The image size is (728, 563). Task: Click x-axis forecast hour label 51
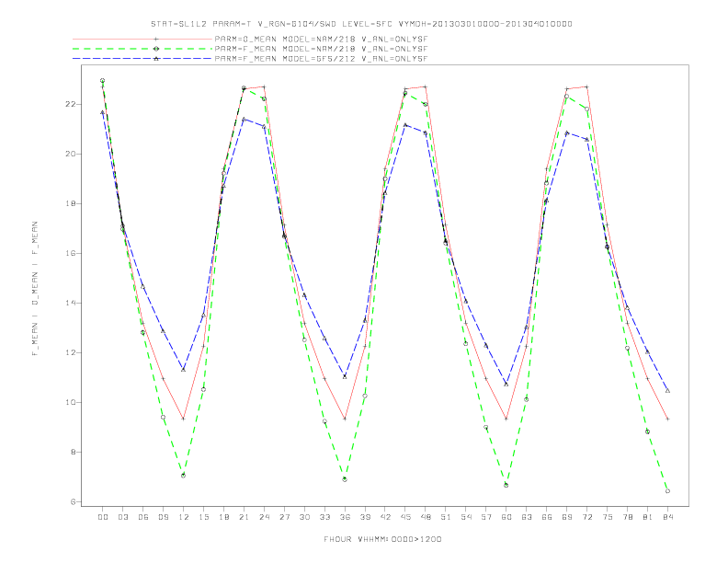coord(446,517)
